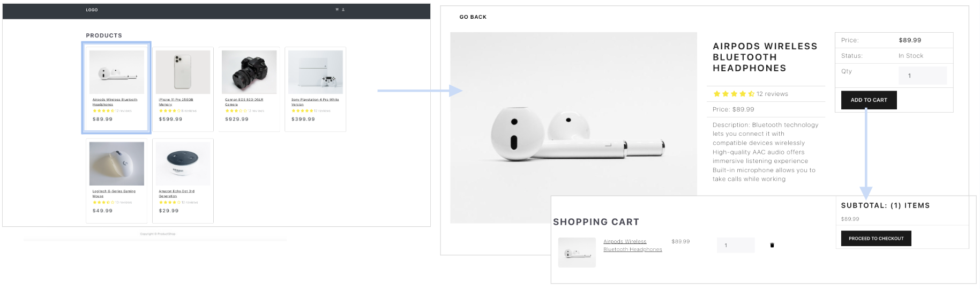Select the Logitech G-Series Gaming Mouse image

[116, 164]
